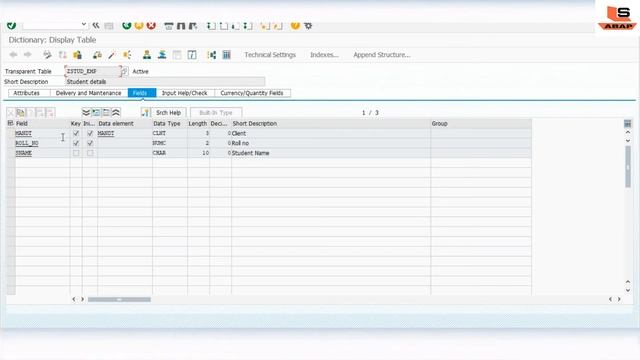Click the table vertical scrollbar thumb

coord(628,167)
